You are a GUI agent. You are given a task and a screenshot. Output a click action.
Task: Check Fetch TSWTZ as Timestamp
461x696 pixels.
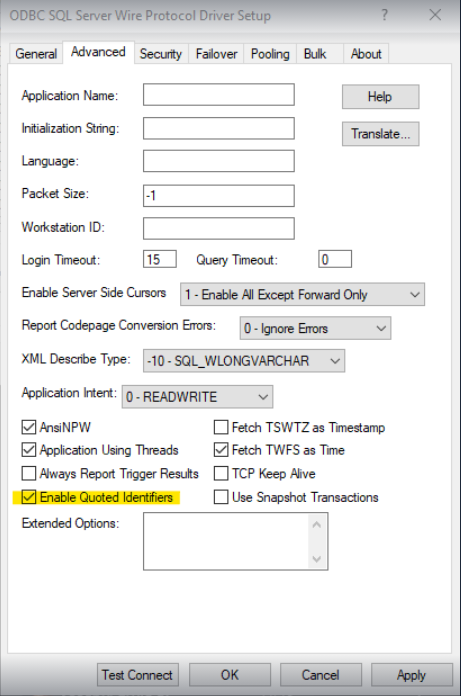[221, 427]
